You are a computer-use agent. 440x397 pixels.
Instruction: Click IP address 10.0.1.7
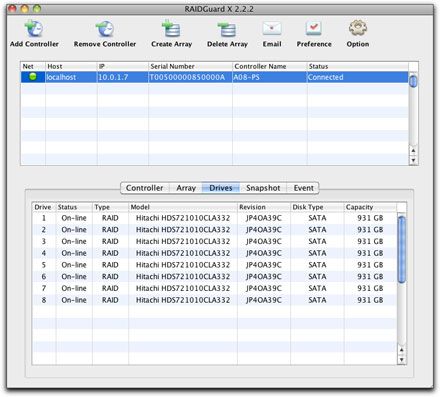[113, 77]
